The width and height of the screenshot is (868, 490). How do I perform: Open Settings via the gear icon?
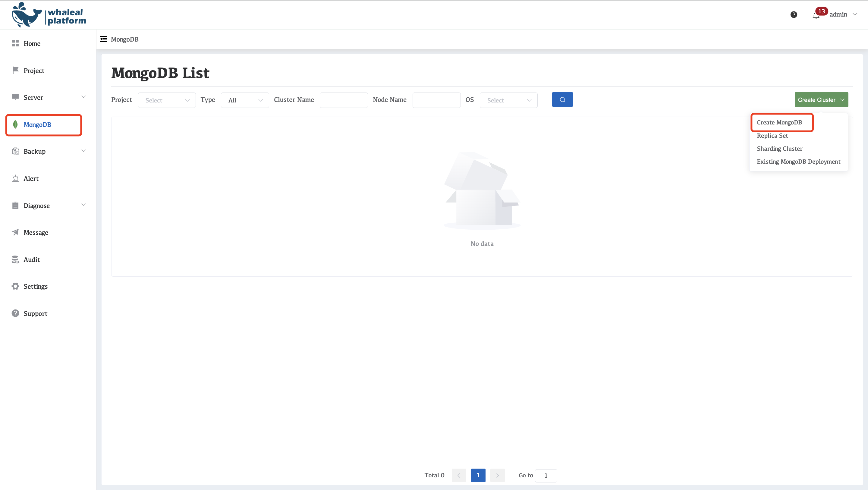(x=15, y=287)
